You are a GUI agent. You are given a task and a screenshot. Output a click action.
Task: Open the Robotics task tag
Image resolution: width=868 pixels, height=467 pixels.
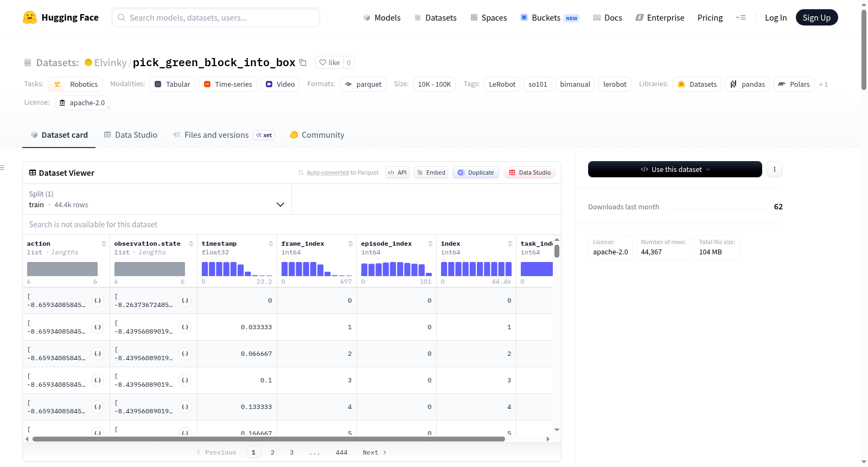[x=75, y=84]
